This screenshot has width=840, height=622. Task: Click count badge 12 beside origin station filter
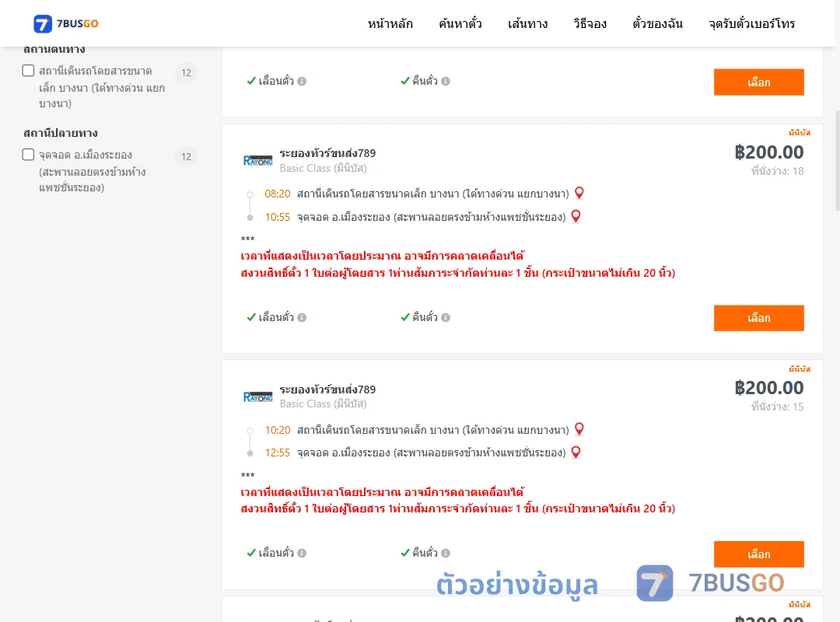[186, 73]
